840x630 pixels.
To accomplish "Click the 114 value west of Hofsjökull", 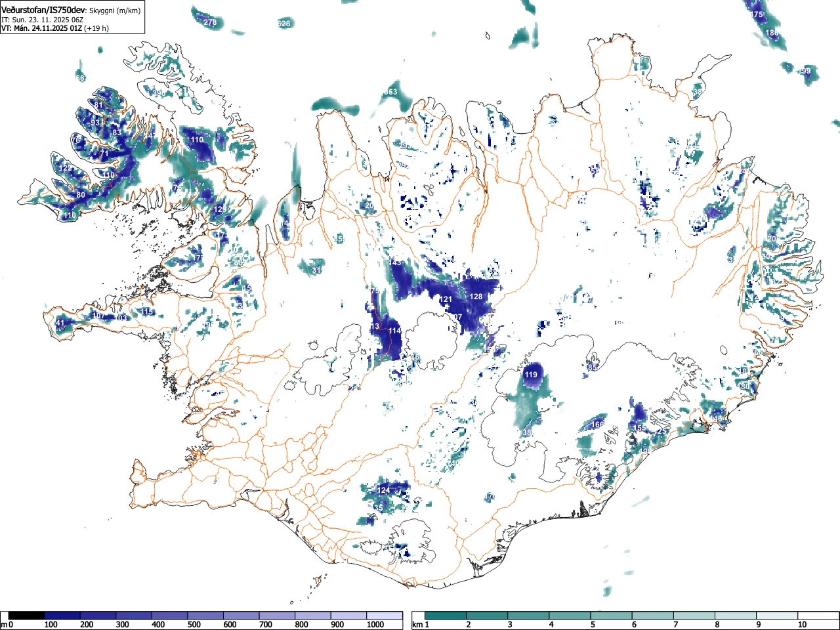I will [x=394, y=331].
